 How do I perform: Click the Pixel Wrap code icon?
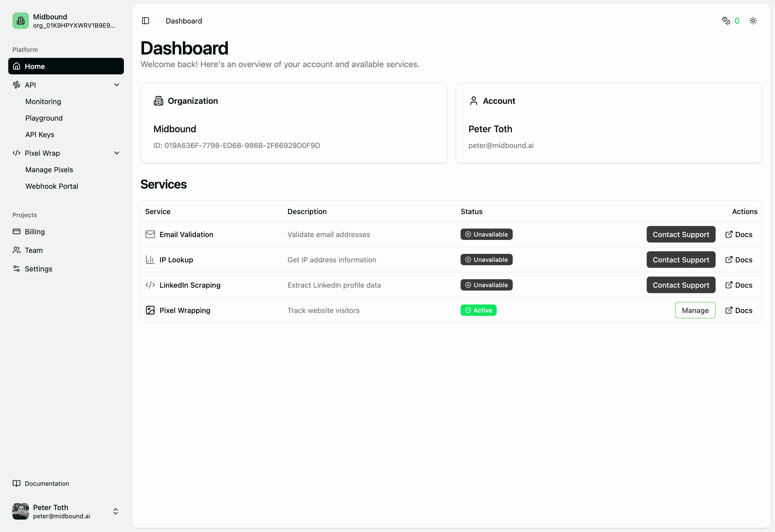tap(16, 153)
